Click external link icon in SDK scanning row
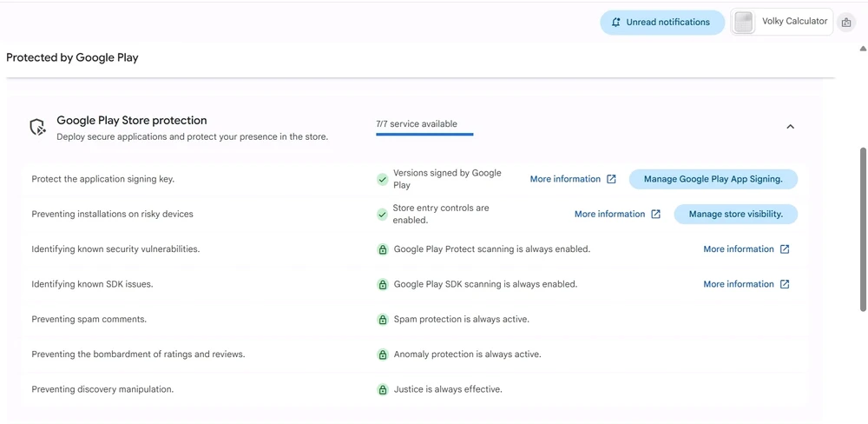 tap(785, 284)
